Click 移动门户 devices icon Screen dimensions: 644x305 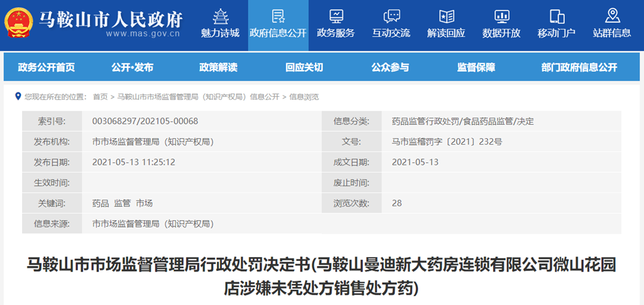(557, 16)
